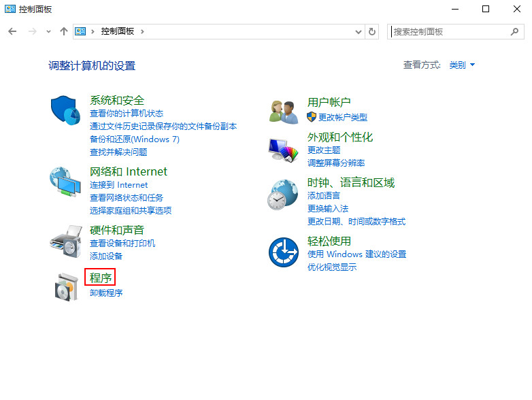Click the Clock, Language and Region globe icon

coord(282,195)
